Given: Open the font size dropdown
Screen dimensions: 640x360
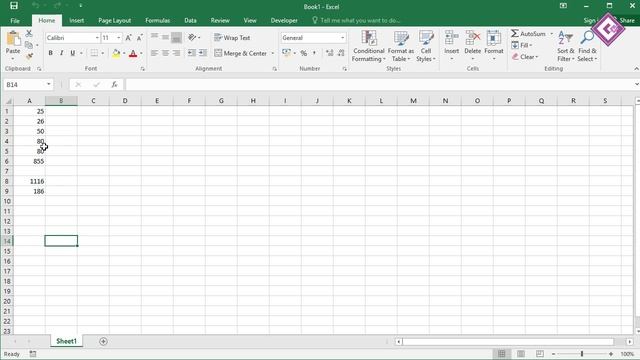Looking at the screenshot, I should 119,38.
